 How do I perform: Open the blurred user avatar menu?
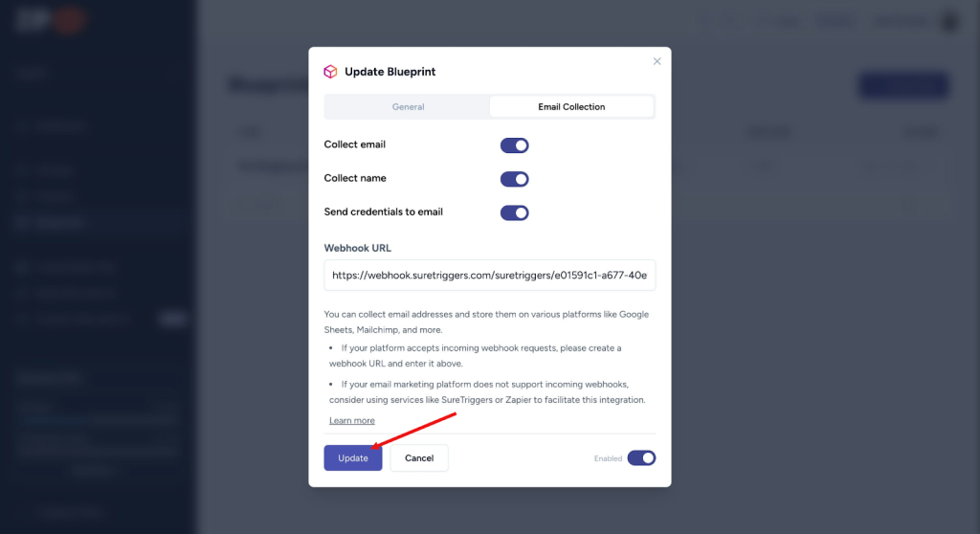[x=950, y=21]
